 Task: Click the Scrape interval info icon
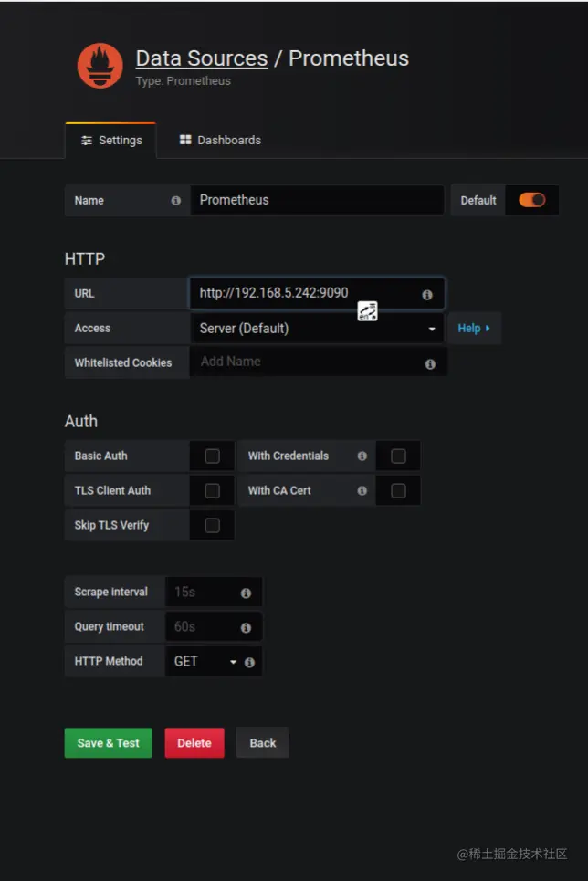tap(246, 593)
